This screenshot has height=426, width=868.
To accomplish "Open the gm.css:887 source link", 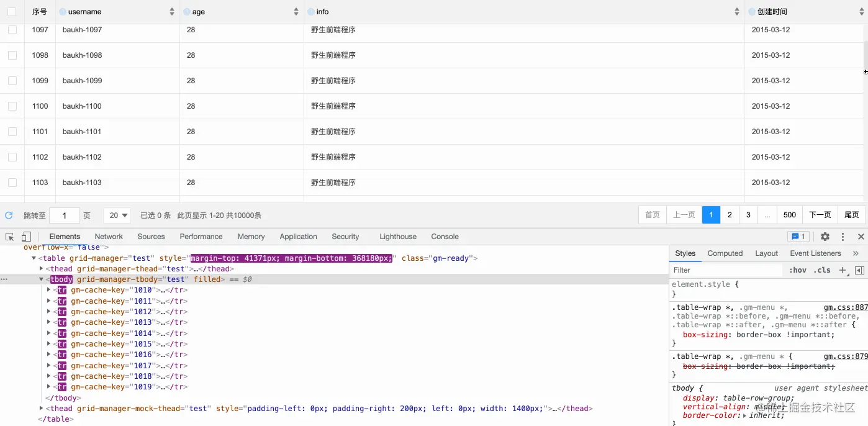I will click(846, 307).
